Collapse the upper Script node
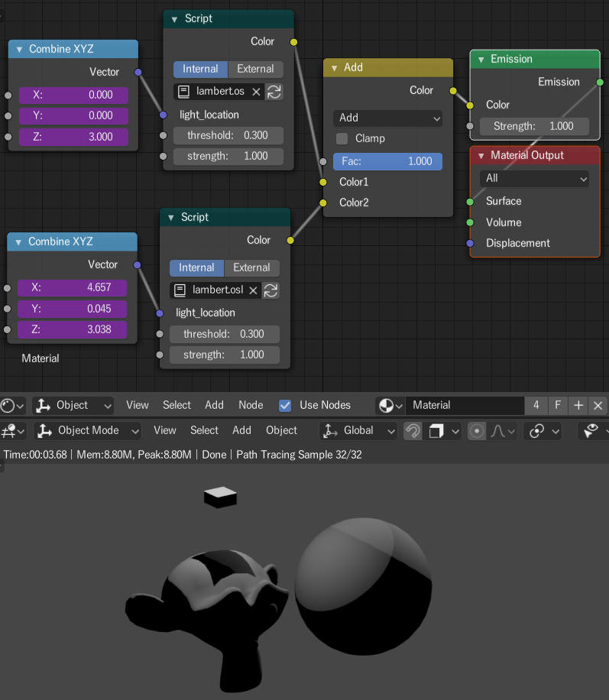 click(174, 19)
